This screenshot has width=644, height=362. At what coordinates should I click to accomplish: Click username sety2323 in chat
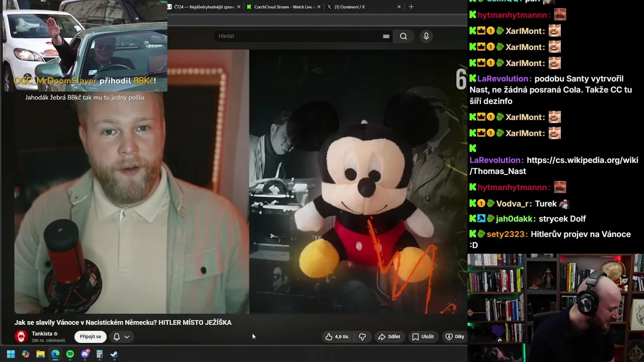(x=507, y=234)
